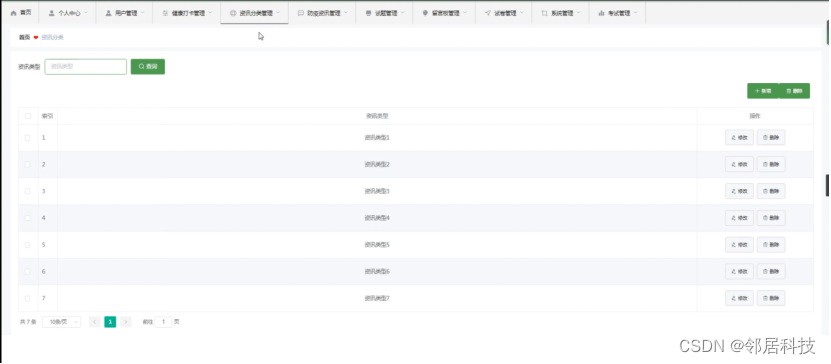The image size is (831, 364).
Task: Tick the checkbox for row 资讯类型4
Action: (x=28, y=218)
